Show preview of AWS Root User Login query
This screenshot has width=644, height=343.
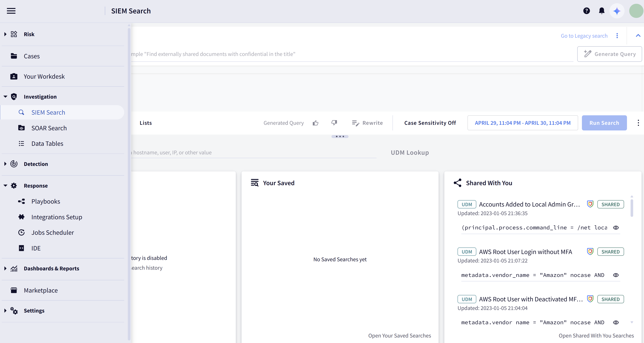616,275
